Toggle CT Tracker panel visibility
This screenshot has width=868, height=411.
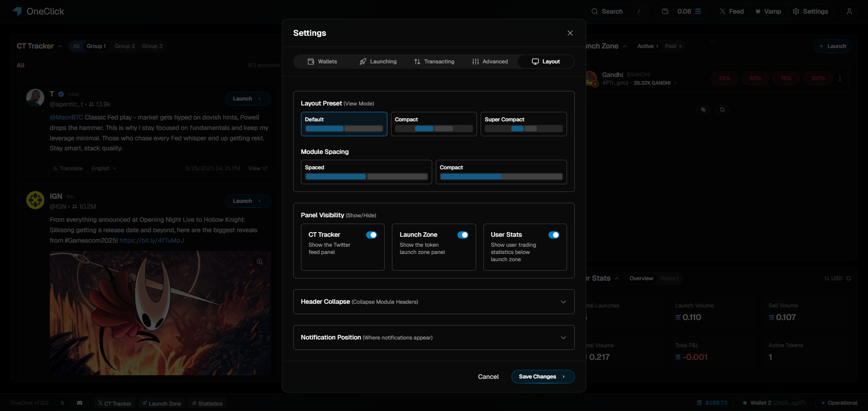372,235
